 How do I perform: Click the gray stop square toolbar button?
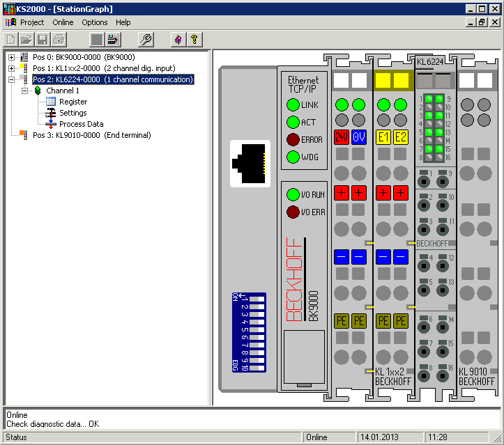[97, 40]
